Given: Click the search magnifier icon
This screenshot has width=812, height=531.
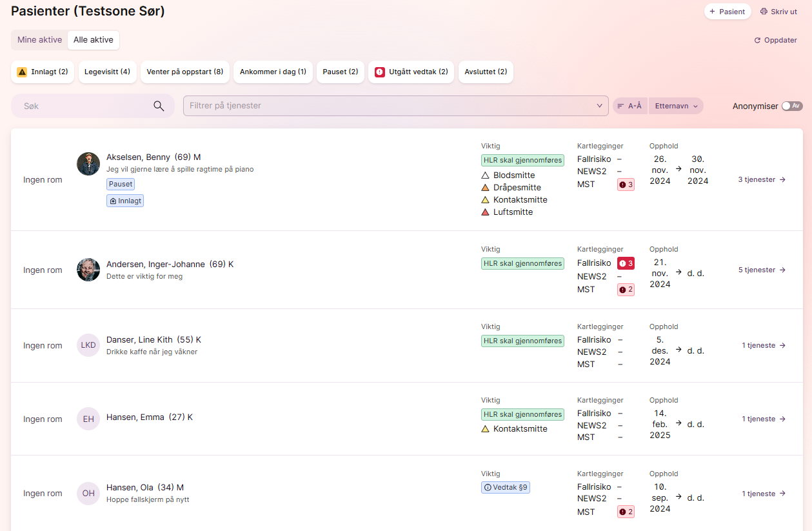Looking at the screenshot, I should [159, 106].
